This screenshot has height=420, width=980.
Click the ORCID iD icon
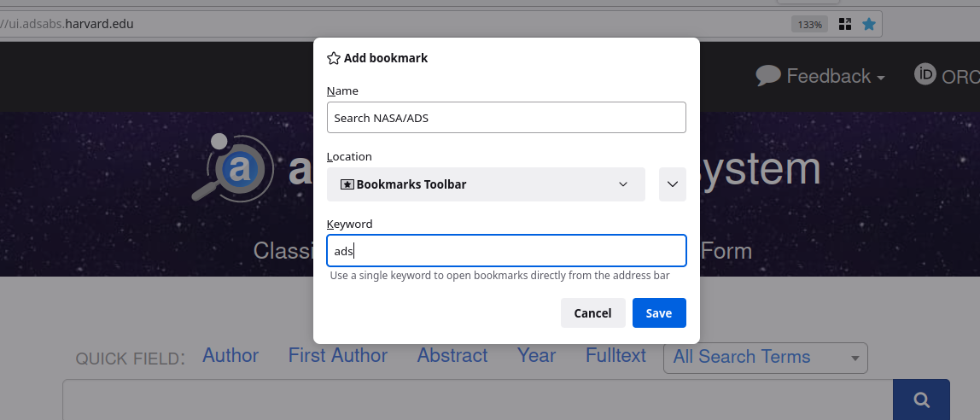click(x=925, y=75)
